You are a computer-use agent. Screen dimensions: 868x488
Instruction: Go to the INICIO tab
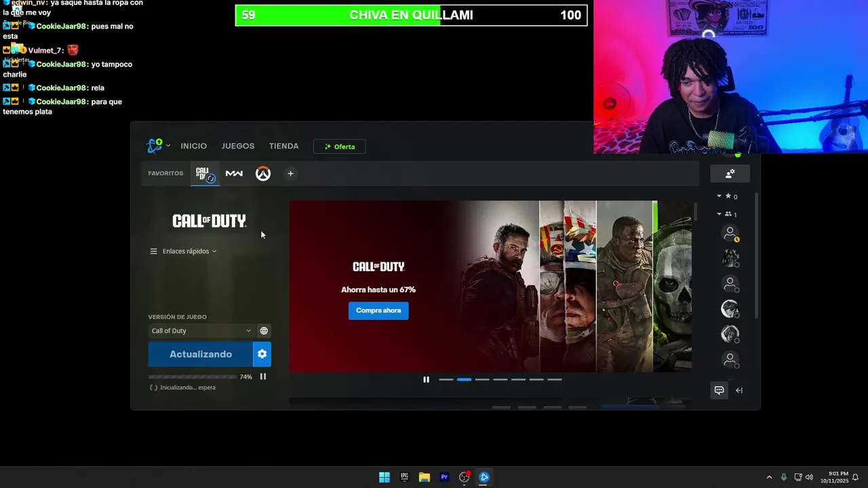point(193,146)
